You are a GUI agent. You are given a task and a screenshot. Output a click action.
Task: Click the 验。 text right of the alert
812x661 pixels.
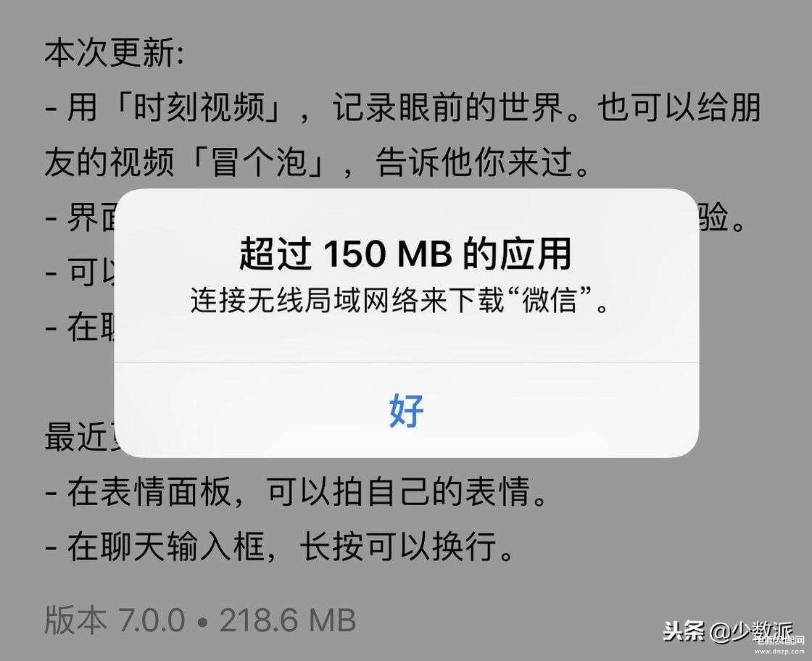[x=721, y=217]
